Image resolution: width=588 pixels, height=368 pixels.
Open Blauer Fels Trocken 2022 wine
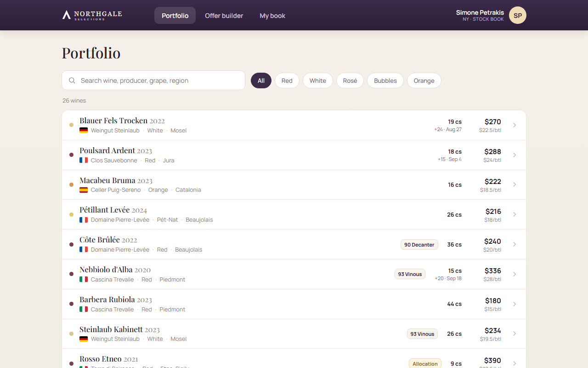click(x=294, y=125)
